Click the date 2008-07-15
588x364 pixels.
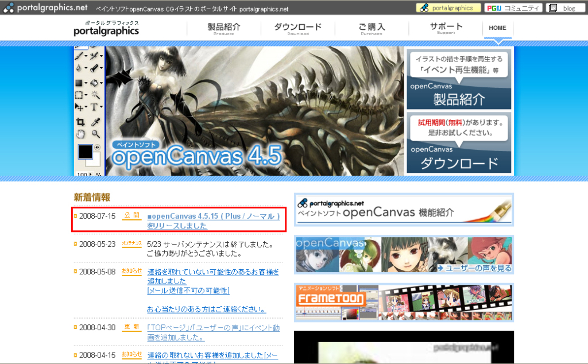point(98,216)
